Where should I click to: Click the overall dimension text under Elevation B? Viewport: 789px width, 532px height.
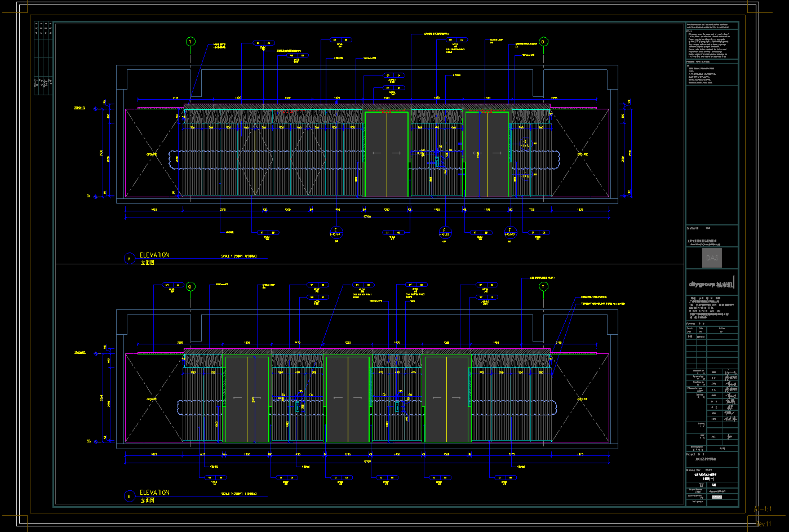point(367,460)
